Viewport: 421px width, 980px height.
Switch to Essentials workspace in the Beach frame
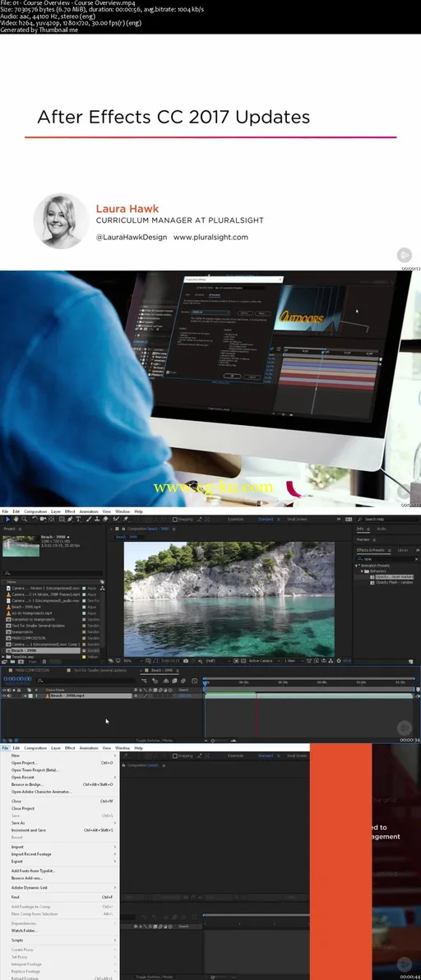(x=235, y=519)
